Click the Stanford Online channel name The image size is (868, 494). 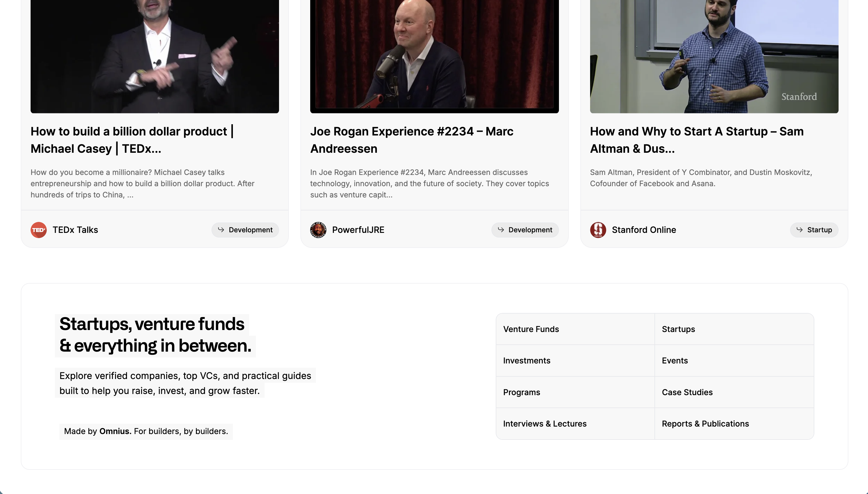(644, 230)
